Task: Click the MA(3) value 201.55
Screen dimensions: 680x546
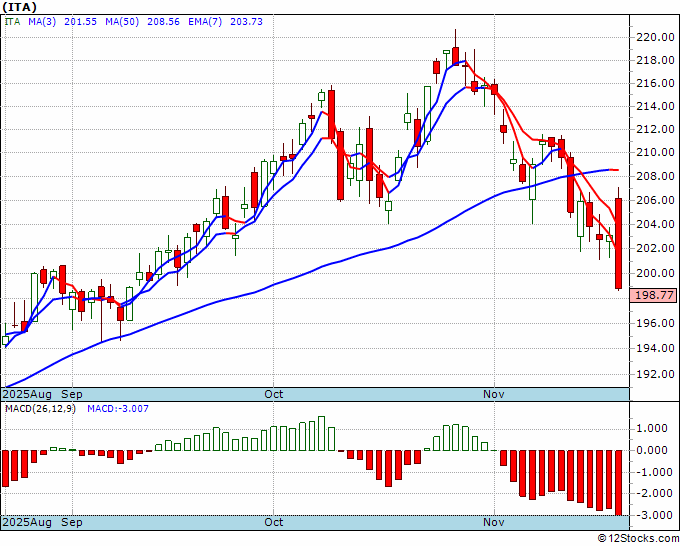Action: click(x=80, y=22)
